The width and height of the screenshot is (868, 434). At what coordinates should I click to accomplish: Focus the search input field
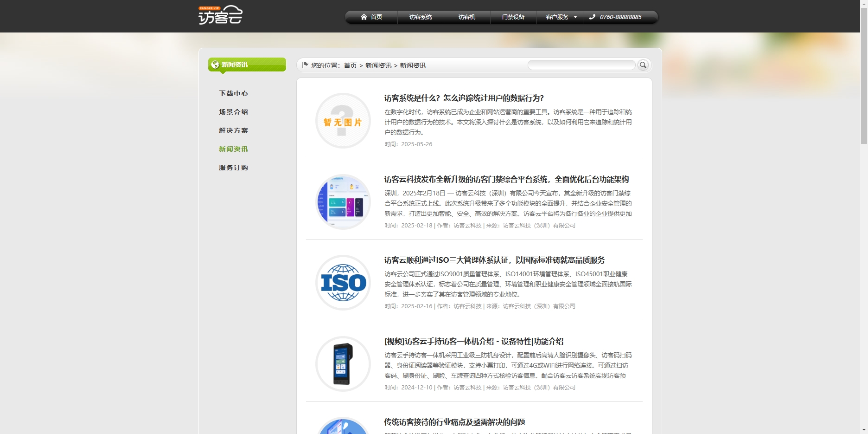coord(581,65)
